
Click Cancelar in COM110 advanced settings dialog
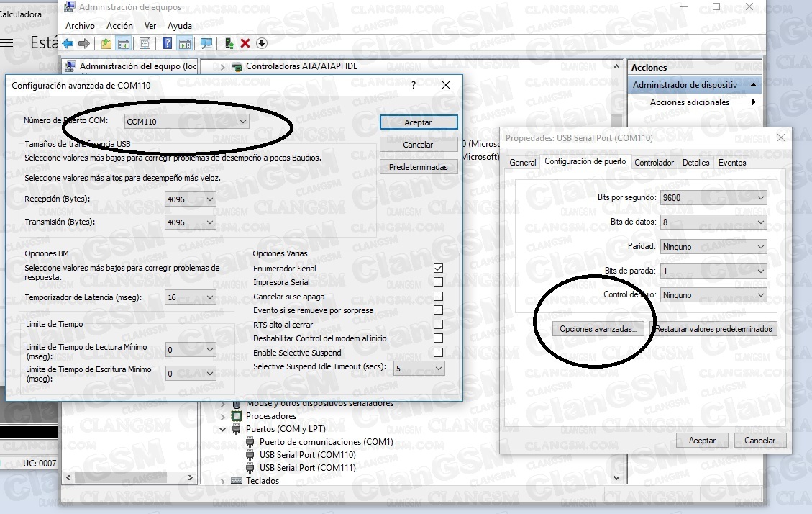(419, 145)
